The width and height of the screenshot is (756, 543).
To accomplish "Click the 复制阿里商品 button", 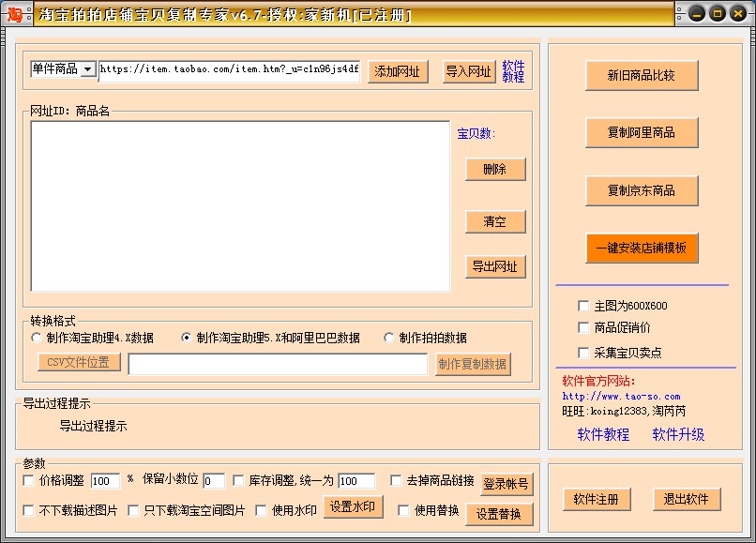I will 642,133.
